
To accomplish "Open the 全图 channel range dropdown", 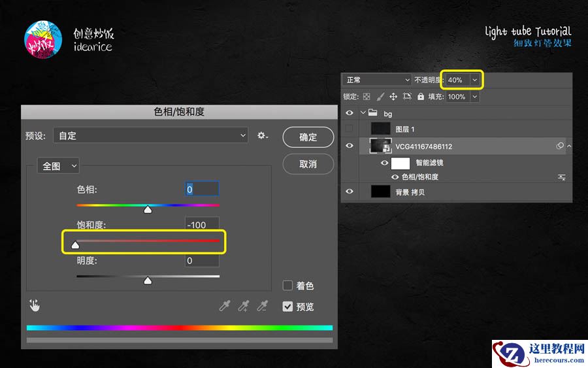I will (x=58, y=165).
